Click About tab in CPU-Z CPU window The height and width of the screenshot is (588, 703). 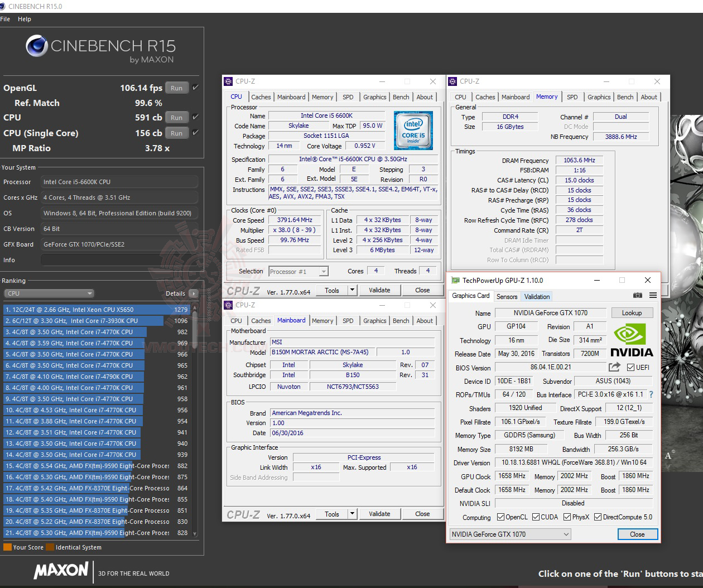coord(425,97)
